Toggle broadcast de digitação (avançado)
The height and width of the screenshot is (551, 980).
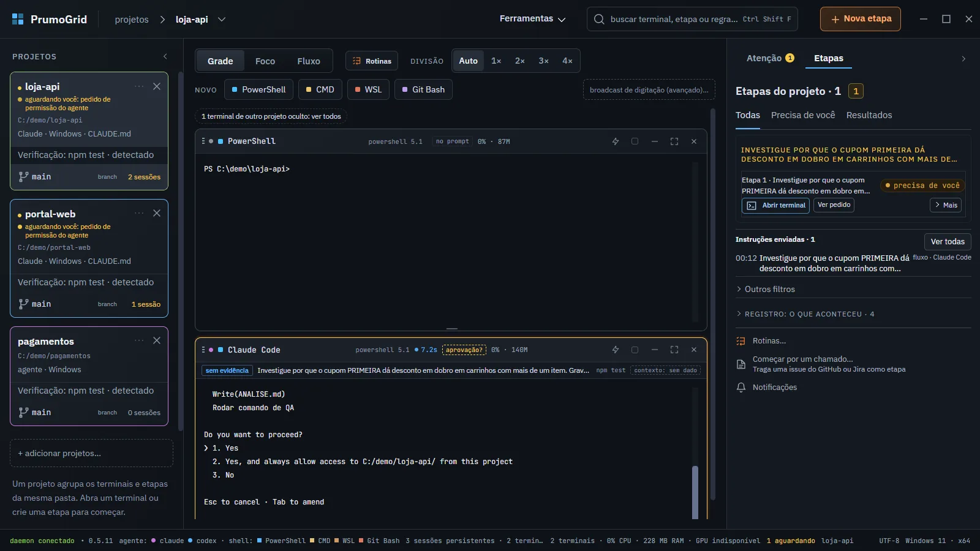coord(649,90)
